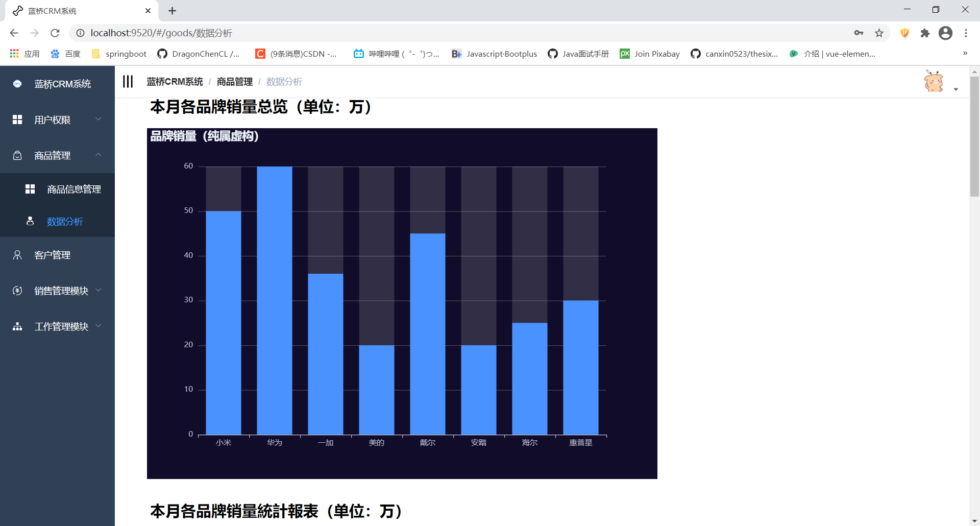Bookmark this page with star icon
The width and height of the screenshot is (980, 526).
879,33
